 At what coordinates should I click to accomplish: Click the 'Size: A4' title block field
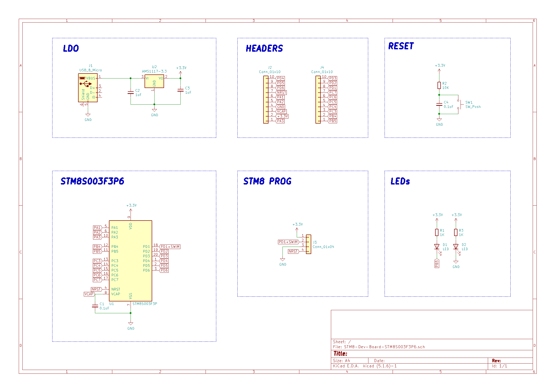pos(341,361)
